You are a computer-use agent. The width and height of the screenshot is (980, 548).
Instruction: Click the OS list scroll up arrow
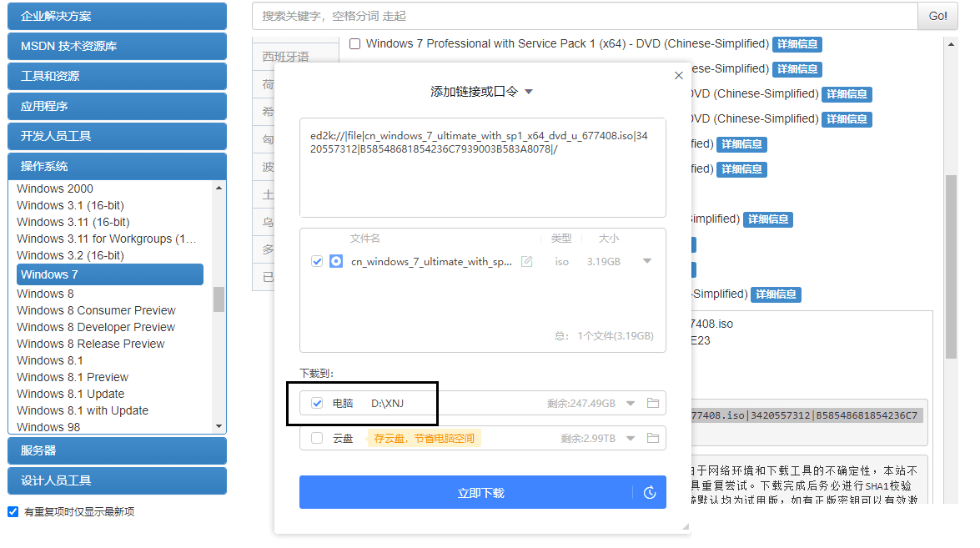(219, 188)
